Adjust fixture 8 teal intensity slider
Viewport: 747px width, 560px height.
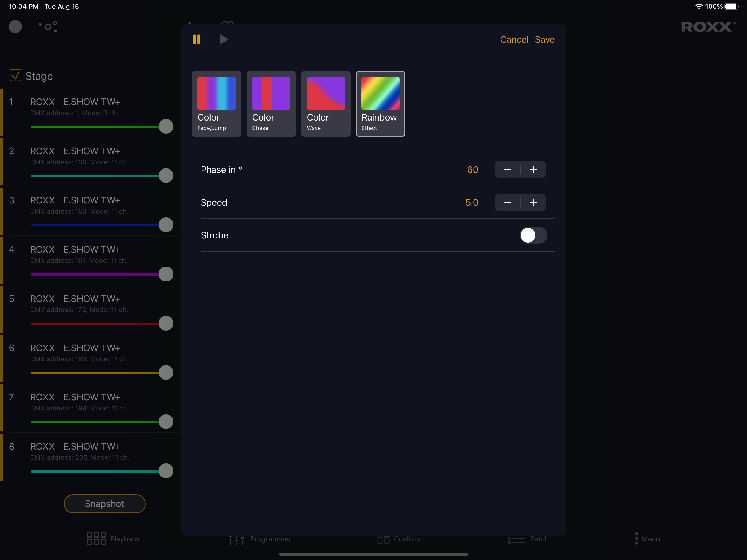pos(102,471)
